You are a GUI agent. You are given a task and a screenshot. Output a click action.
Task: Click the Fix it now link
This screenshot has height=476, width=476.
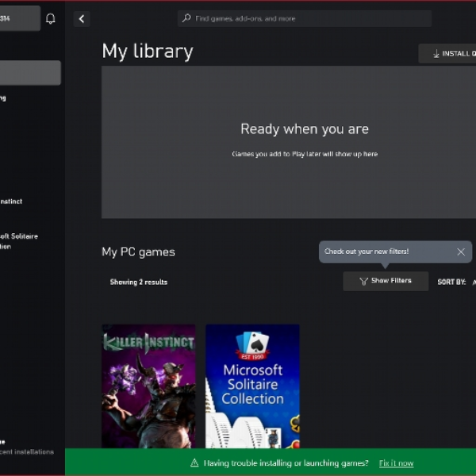pyautogui.click(x=396, y=463)
